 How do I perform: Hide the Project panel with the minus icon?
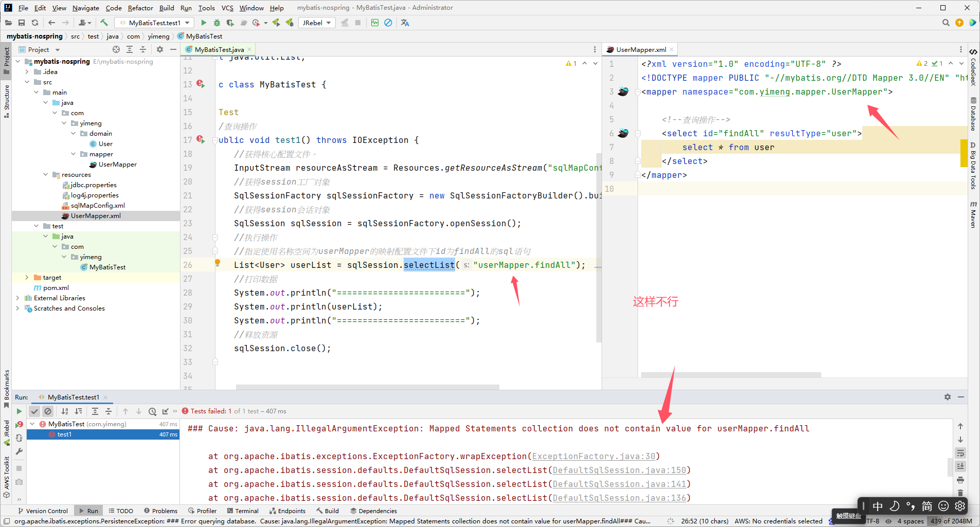[x=173, y=49]
